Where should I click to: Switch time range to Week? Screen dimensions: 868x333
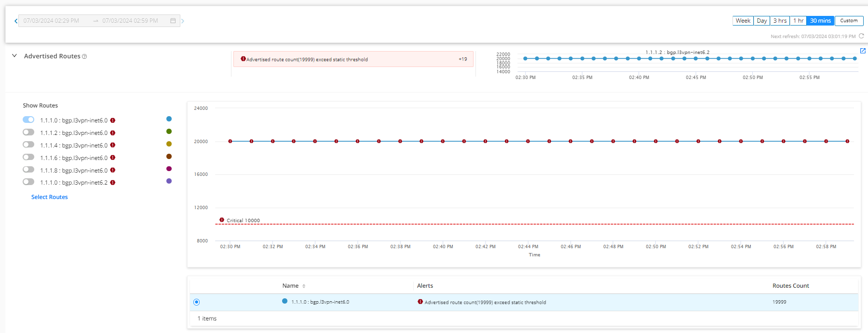743,21
